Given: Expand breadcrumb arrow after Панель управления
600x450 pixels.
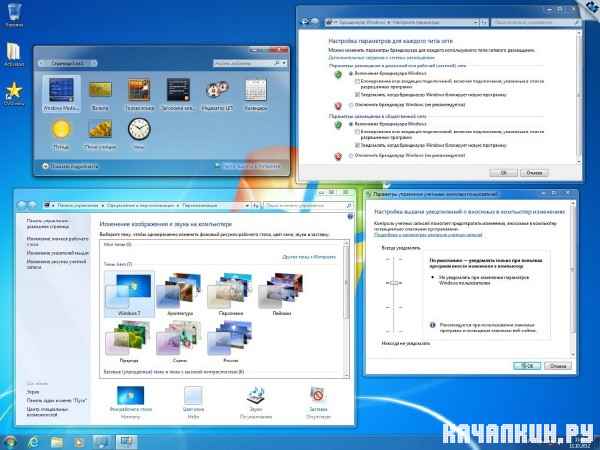Looking at the screenshot, I should tap(103, 205).
